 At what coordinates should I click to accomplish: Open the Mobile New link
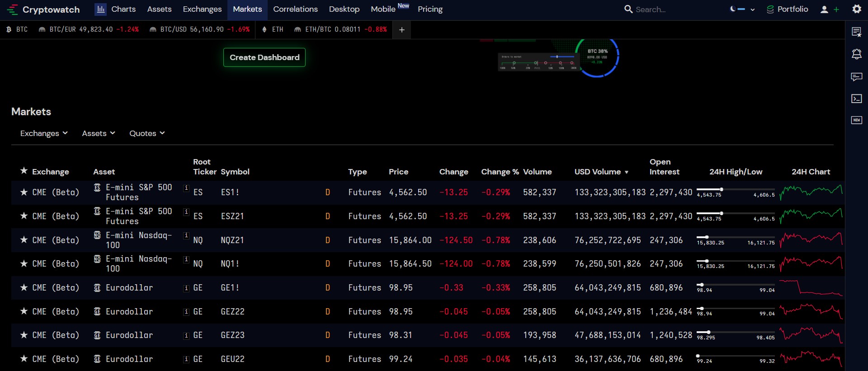pyautogui.click(x=390, y=9)
